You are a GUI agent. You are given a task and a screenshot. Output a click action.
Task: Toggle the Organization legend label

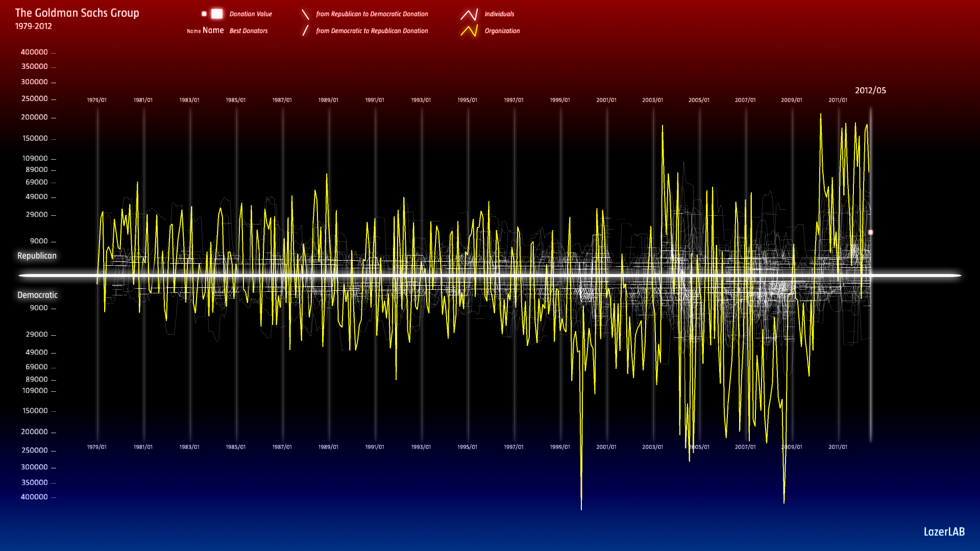[502, 31]
